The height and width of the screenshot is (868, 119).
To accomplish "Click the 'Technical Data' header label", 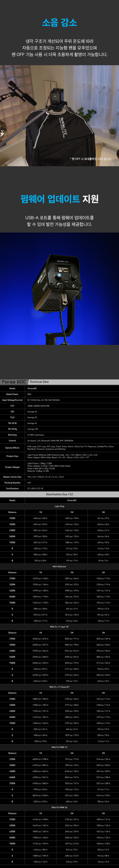I will 39,382.
